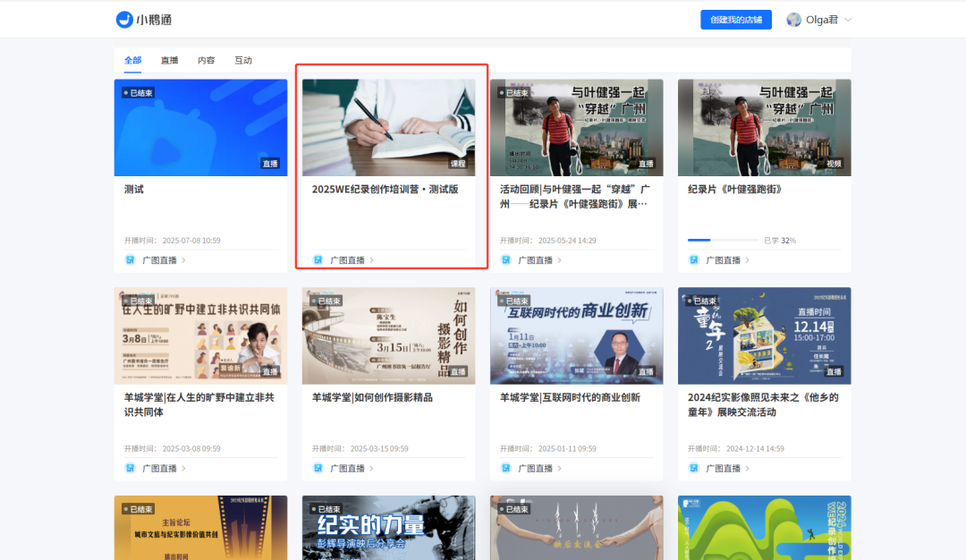
Task: Open the 测试 live thumbnail
Action: point(201,128)
